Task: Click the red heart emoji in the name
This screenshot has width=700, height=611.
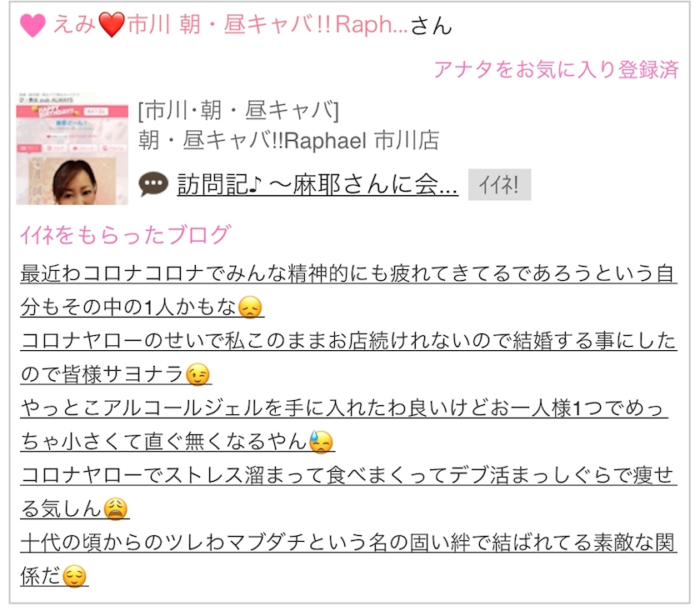Action: click(x=111, y=25)
